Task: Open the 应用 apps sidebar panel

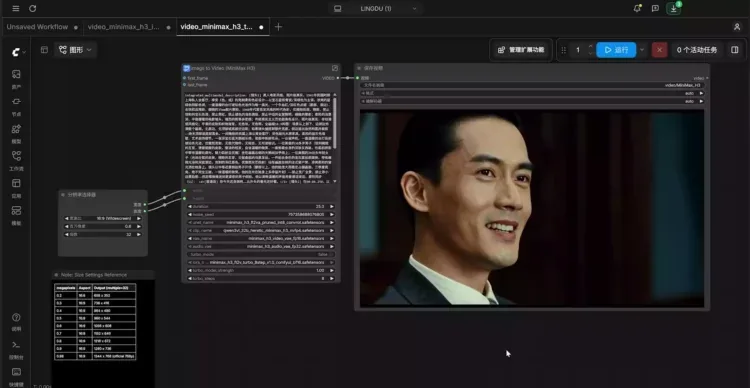Action: [x=16, y=188]
